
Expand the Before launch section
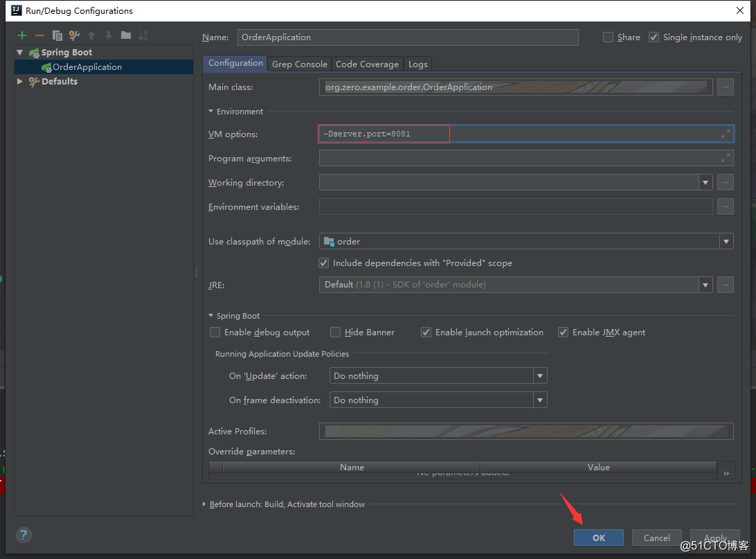coord(204,504)
